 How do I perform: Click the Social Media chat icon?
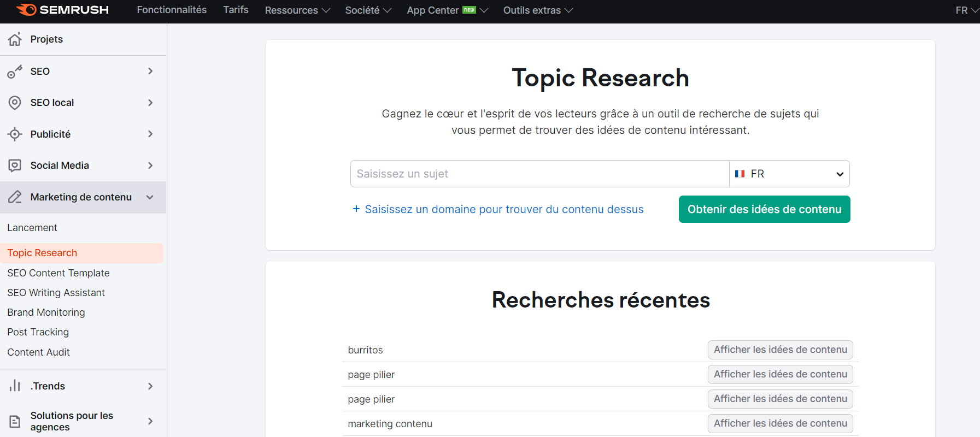(15, 166)
